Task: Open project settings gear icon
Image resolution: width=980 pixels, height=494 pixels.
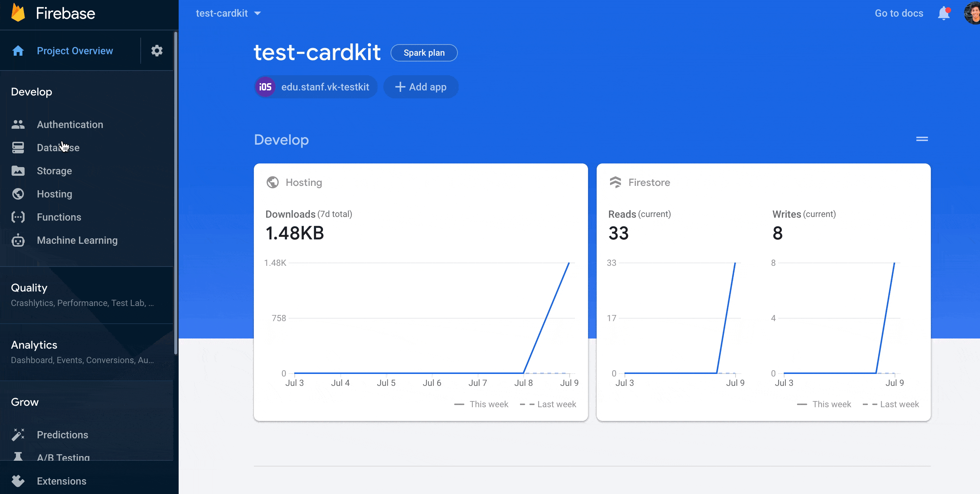Action: click(x=157, y=51)
